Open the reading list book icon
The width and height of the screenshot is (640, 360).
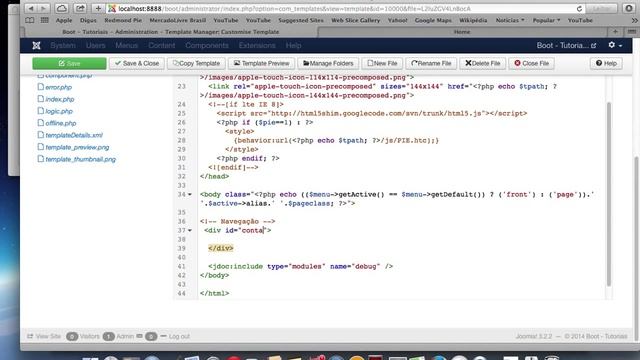point(30,20)
